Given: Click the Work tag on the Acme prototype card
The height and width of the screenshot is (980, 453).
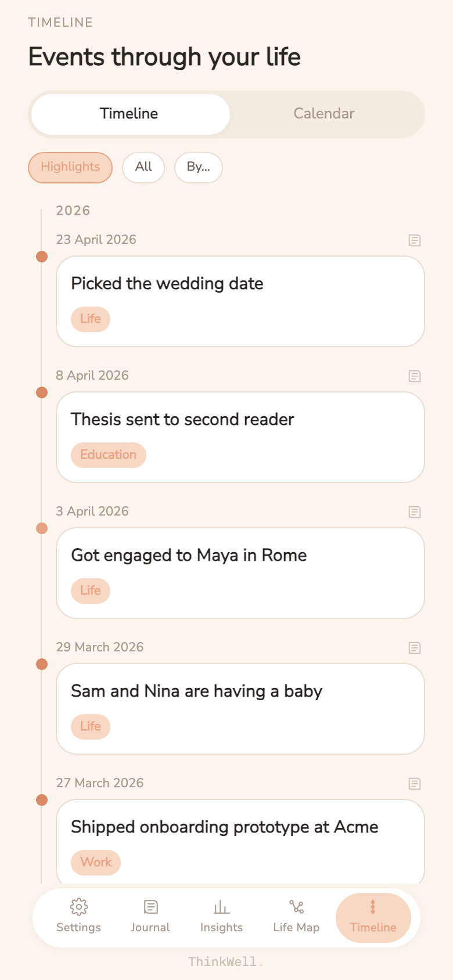Looking at the screenshot, I should pyautogui.click(x=95, y=862).
